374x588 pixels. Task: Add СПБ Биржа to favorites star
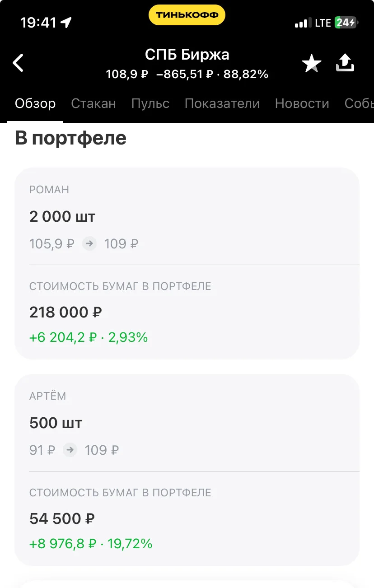tap(312, 63)
